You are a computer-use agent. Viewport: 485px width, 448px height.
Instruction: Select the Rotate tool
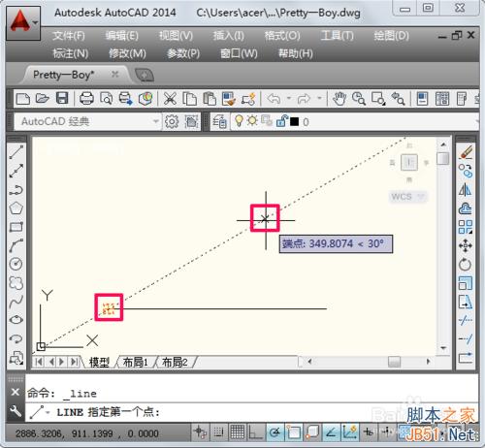pyautogui.click(x=466, y=265)
